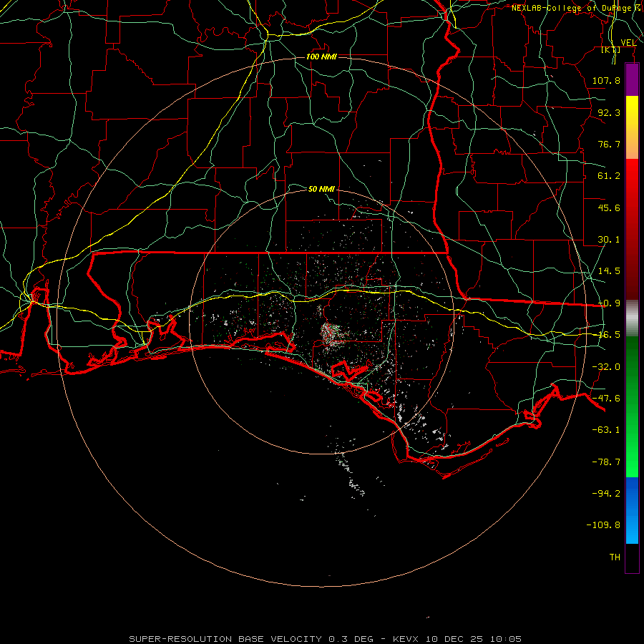Viewport: 644px width, 644px height.
Task: Click the blue segment of the color bar
Action: tap(632, 510)
